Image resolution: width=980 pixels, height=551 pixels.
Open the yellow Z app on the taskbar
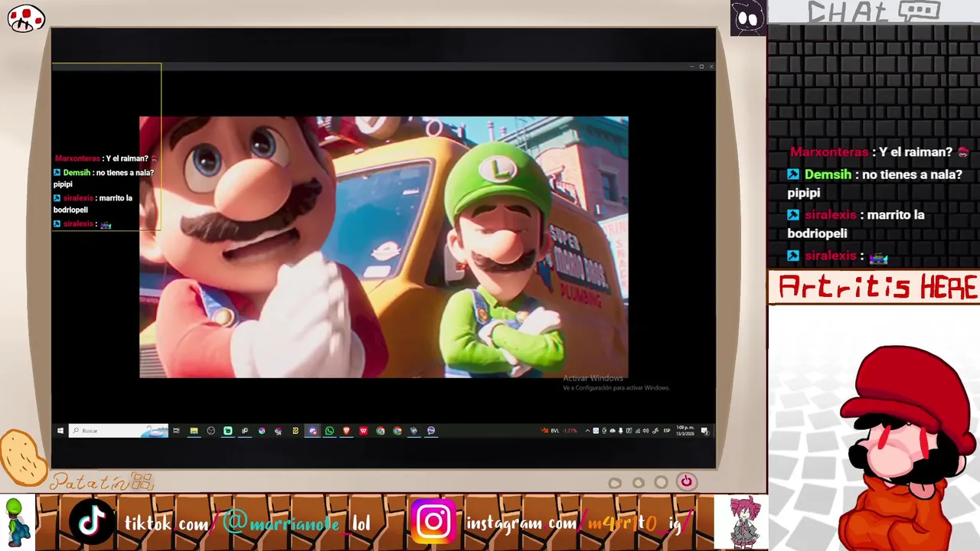click(295, 431)
